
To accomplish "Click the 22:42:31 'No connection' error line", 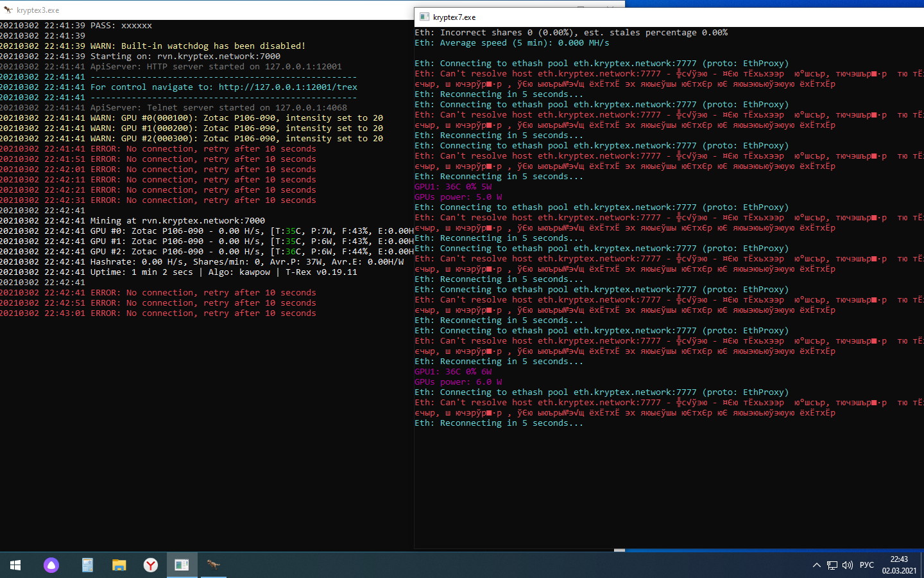I will (158, 200).
